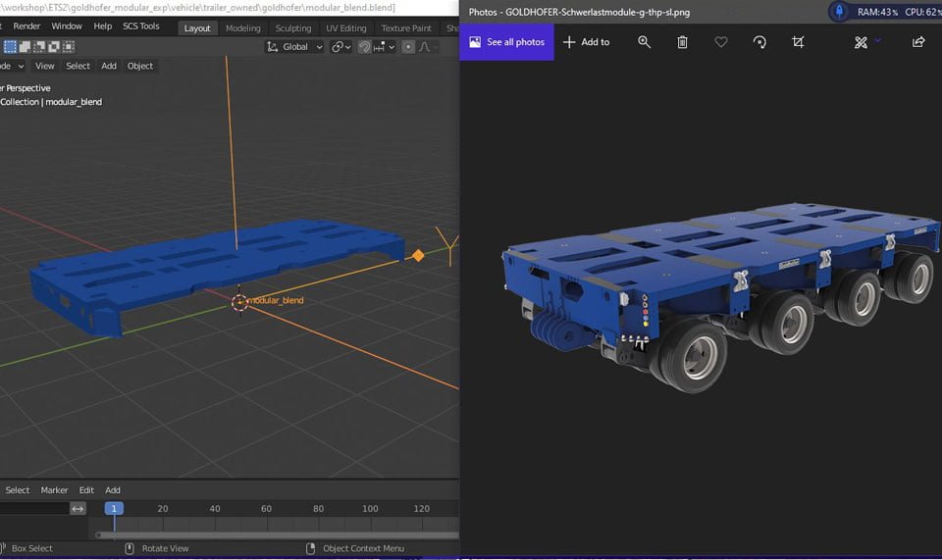Open the Render menu in Blender
Screen dimensions: 942x560
26,26
